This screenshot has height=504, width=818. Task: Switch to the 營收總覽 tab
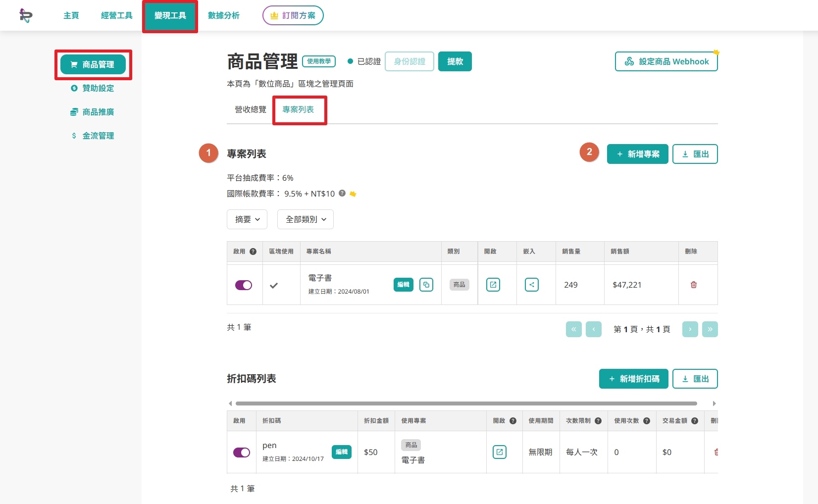[x=251, y=109]
